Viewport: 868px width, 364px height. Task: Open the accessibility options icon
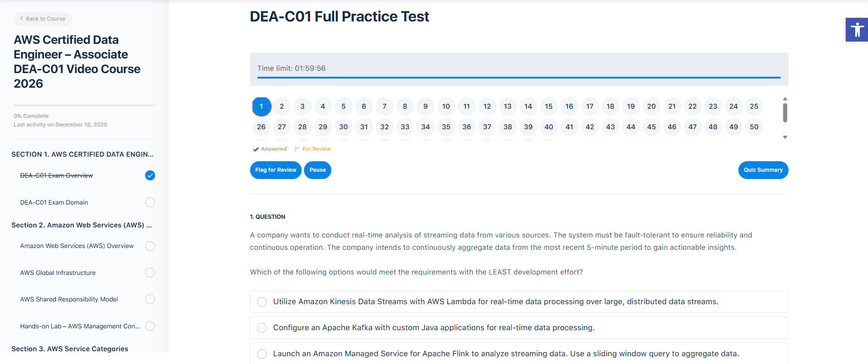[x=857, y=29]
